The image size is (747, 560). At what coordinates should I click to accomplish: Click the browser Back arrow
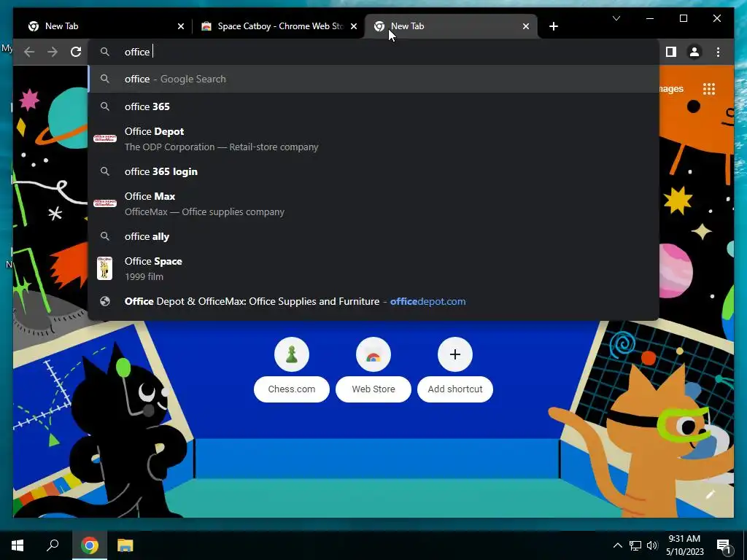pyautogui.click(x=29, y=52)
